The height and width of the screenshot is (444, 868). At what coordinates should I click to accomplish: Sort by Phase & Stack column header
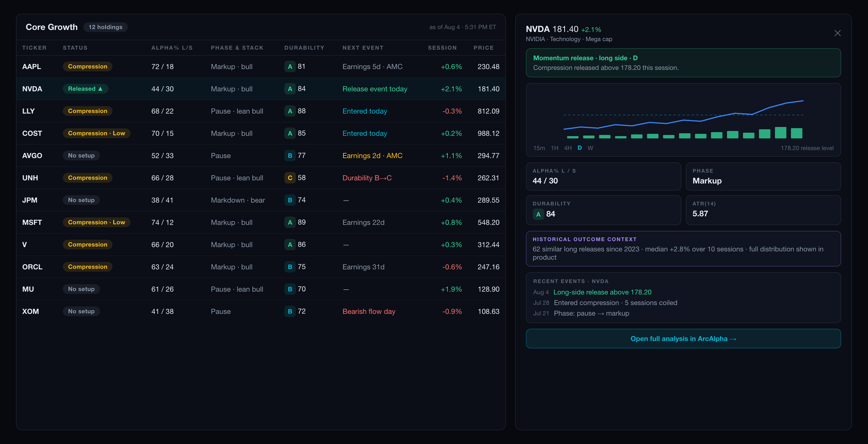(x=237, y=48)
